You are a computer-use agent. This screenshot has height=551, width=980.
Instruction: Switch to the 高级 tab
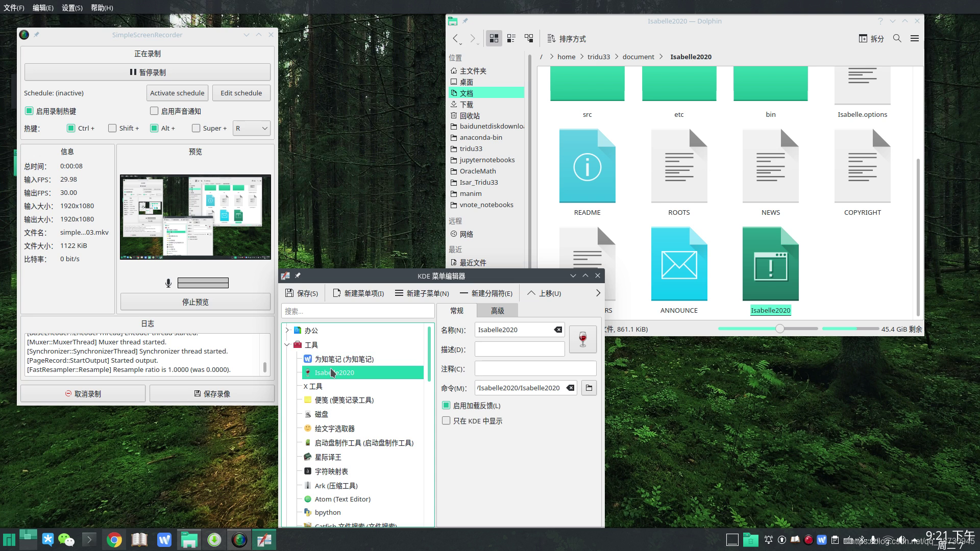(x=497, y=311)
